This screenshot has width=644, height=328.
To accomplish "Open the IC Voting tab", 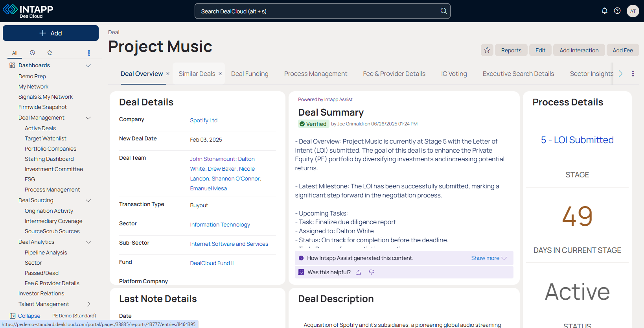I will pos(454,74).
